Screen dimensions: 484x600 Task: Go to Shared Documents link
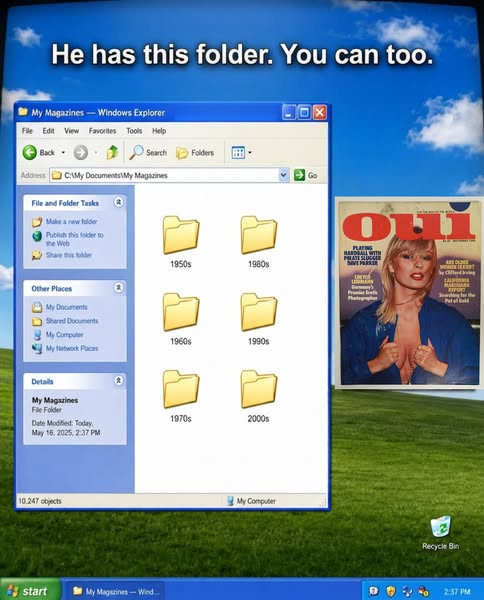coord(72,321)
